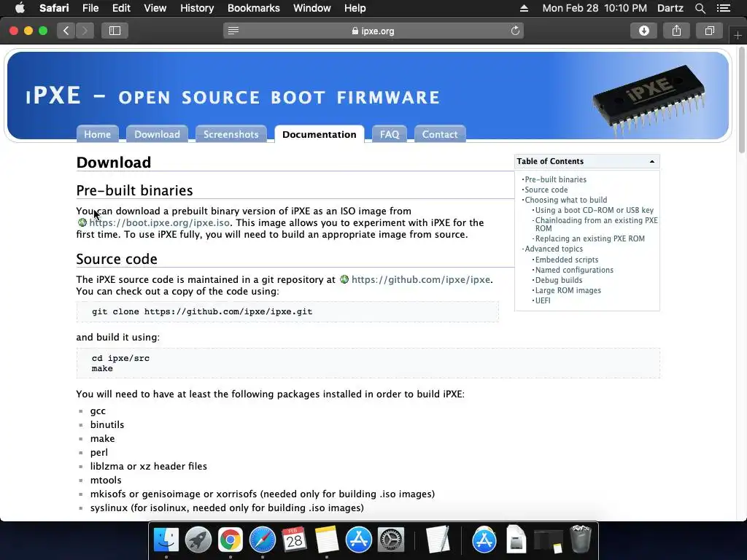The width and height of the screenshot is (747, 560).
Task: Go to Replacing an existing PXE ROM
Action: tap(589, 238)
